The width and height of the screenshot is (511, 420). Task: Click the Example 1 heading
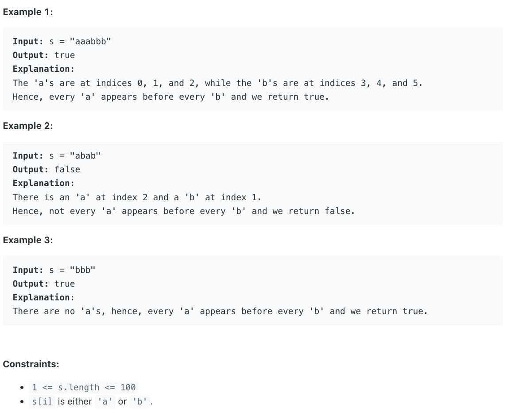point(28,12)
